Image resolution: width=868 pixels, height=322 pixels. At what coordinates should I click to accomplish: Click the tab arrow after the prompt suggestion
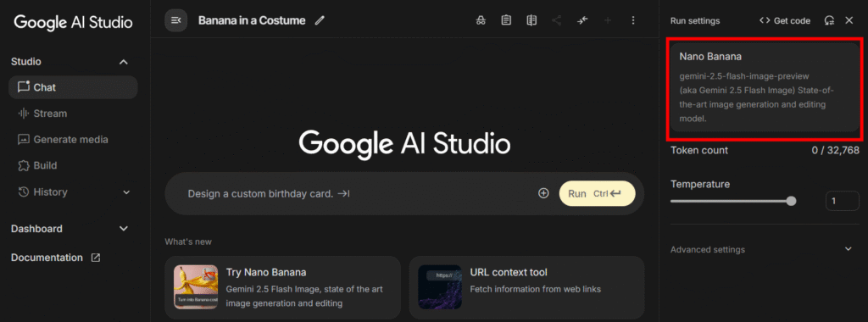tap(344, 194)
